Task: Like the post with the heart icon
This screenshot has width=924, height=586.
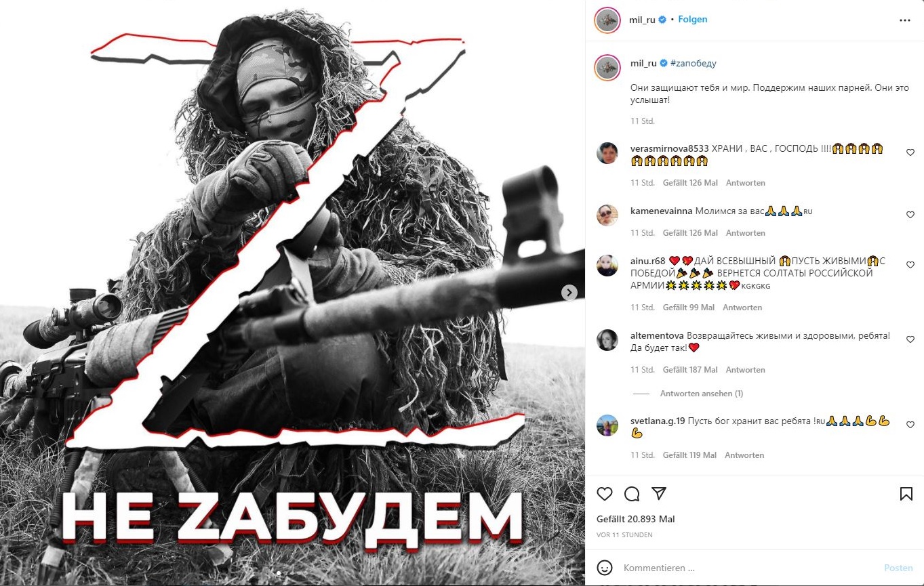Action: click(605, 494)
